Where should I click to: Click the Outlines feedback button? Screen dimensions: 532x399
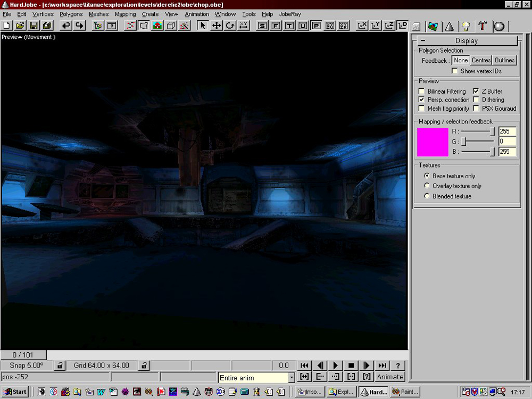[504, 61]
